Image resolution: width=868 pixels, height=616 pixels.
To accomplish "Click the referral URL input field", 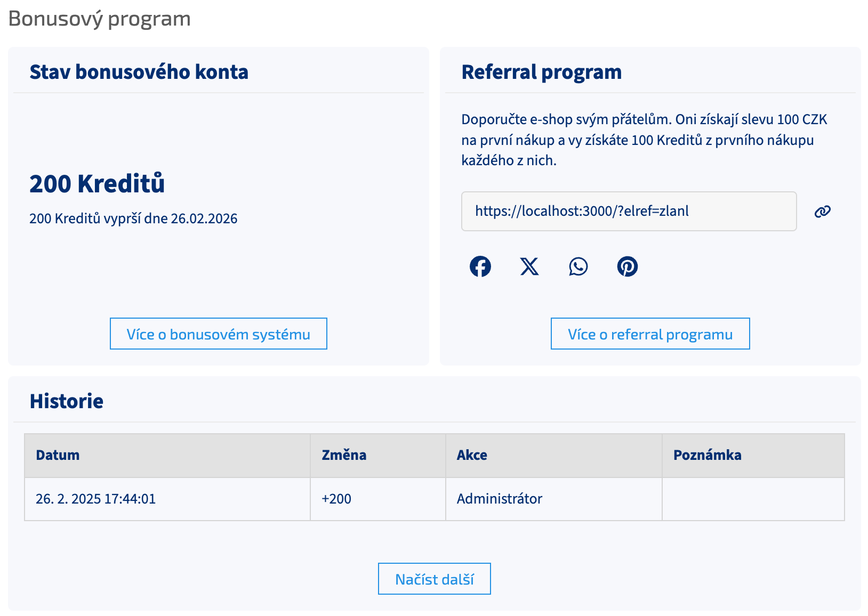I will (x=628, y=212).
